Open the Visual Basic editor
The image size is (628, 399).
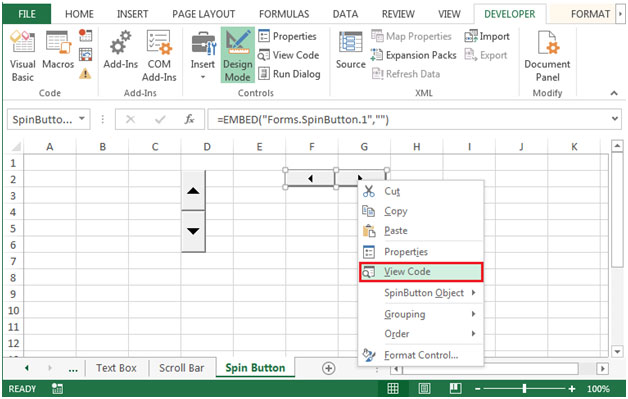tap(22, 56)
